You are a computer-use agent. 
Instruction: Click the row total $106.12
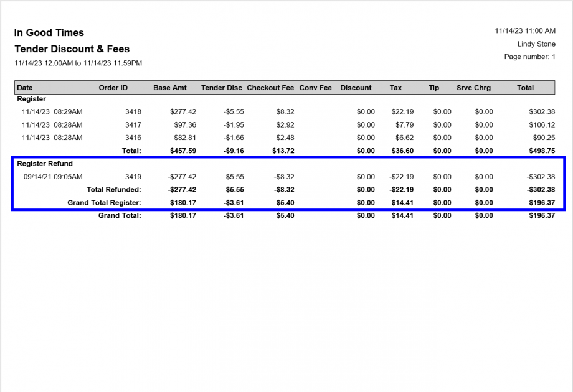click(x=542, y=125)
